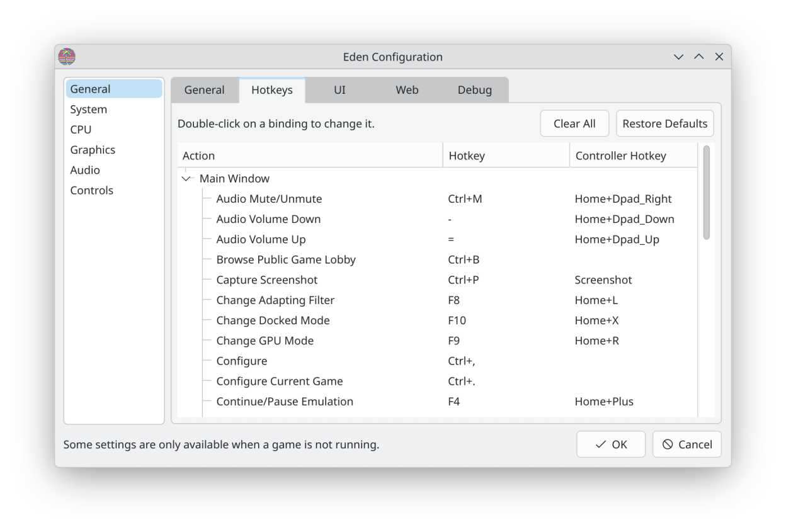Click Restore Defaults button
786x532 pixels.
click(665, 124)
